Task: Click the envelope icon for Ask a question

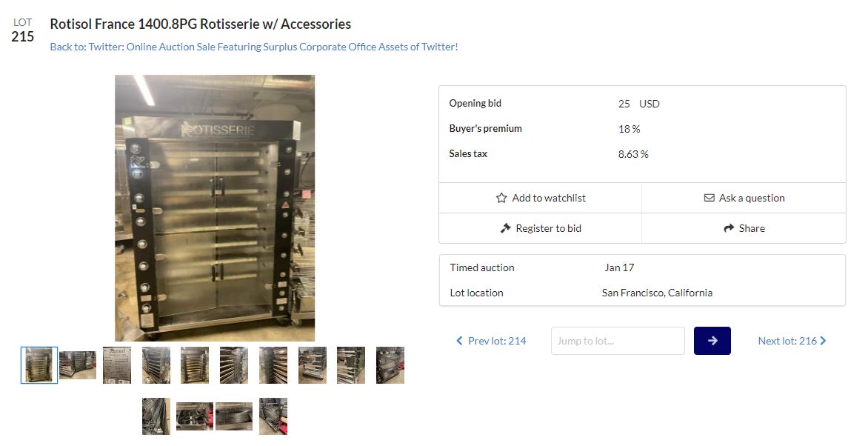Action: coord(709,198)
